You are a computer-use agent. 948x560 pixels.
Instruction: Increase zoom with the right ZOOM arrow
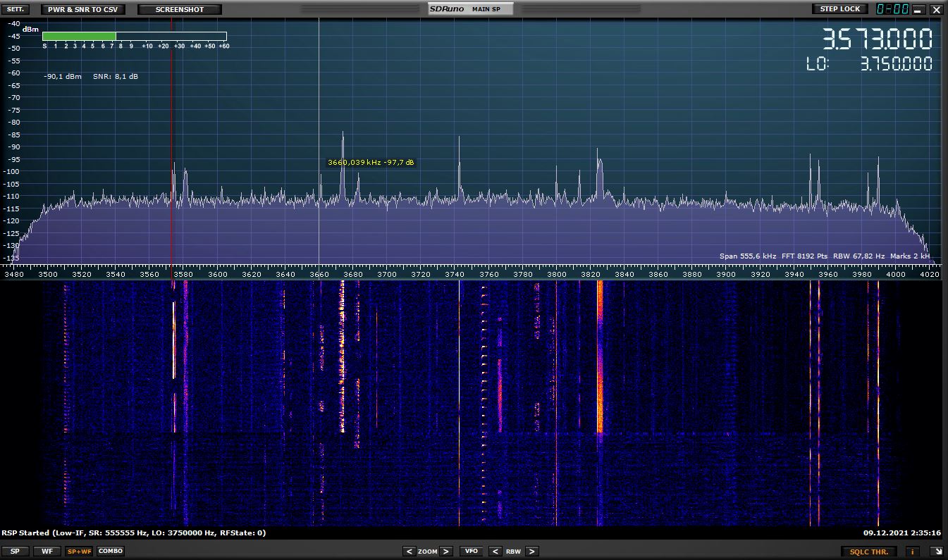[446, 551]
